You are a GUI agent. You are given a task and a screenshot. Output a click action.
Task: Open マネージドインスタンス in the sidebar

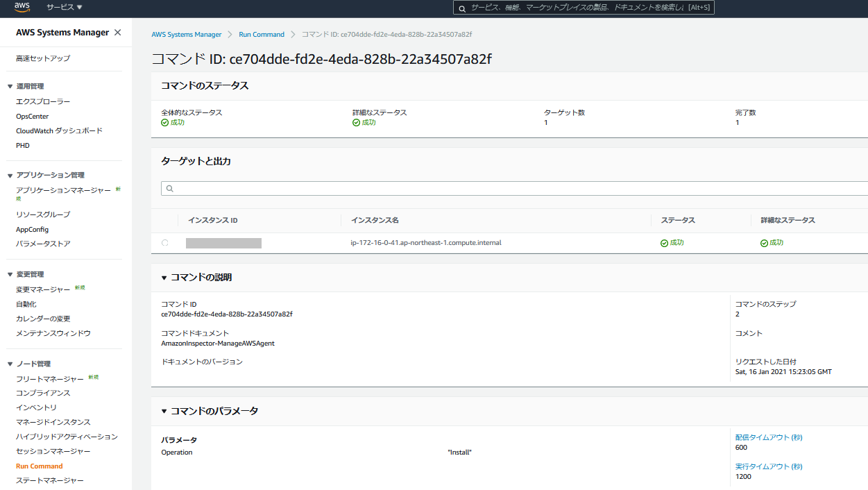point(53,422)
